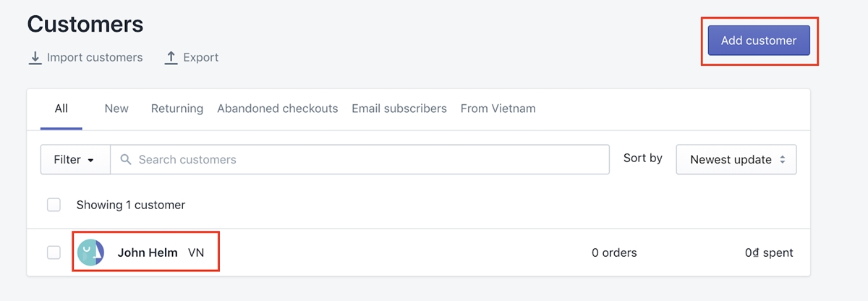868x301 pixels.
Task: View the From Vietnam tab
Action: pos(498,109)
